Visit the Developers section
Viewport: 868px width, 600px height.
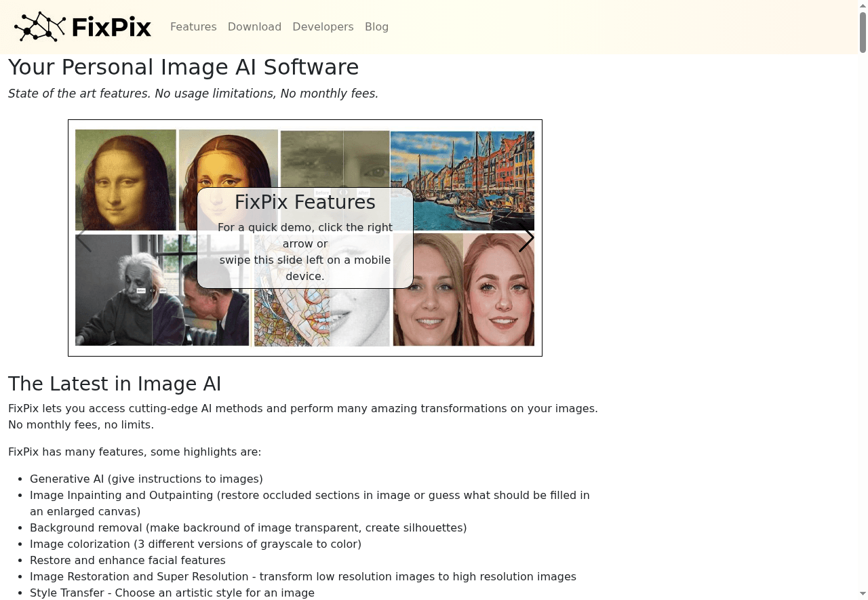(x=323, y=27)
